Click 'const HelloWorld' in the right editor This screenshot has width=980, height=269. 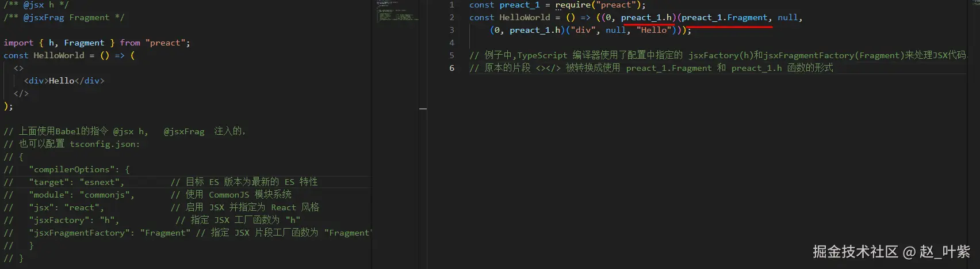click(x=510, y=17)
